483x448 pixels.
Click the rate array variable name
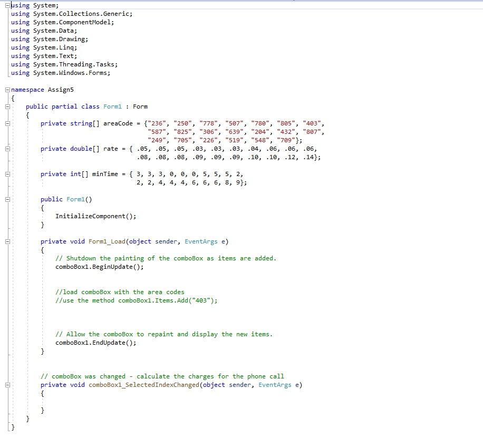coord(111,149)
